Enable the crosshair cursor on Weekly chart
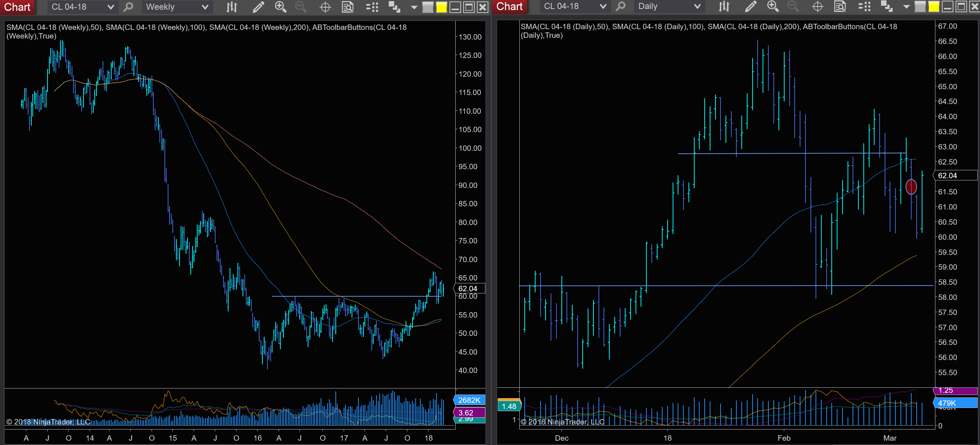Screen dimensions: 980x445 point(325,7)
